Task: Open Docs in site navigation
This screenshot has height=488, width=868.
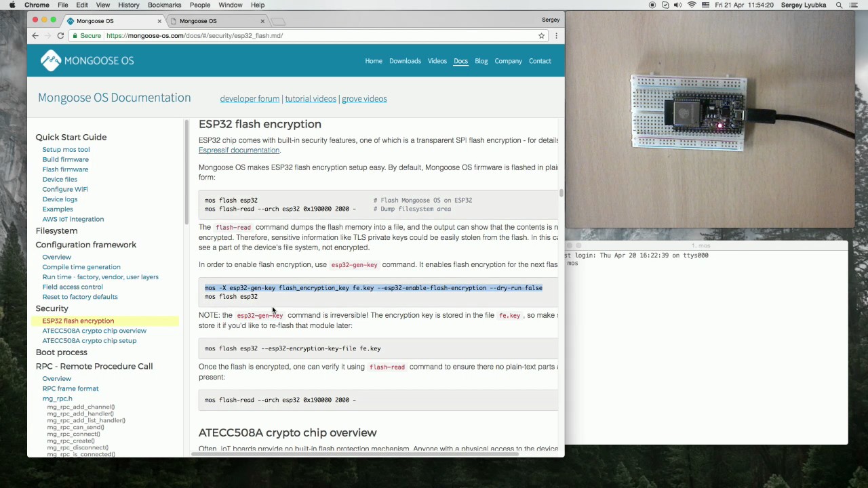Action: pos(460,61)
